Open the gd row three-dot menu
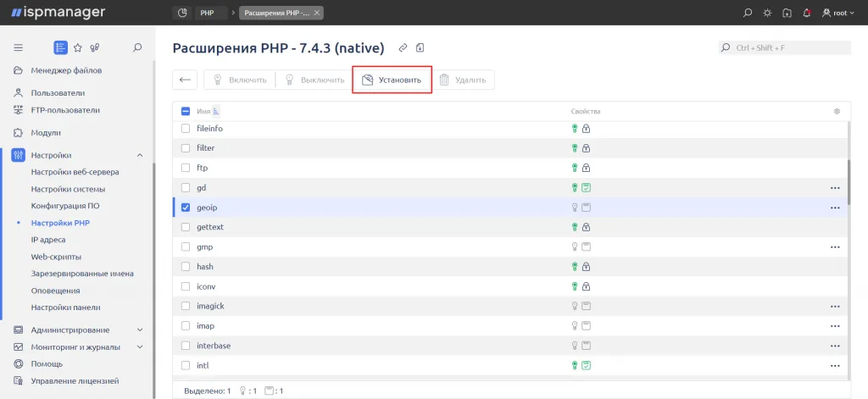 tap(835, 187)
